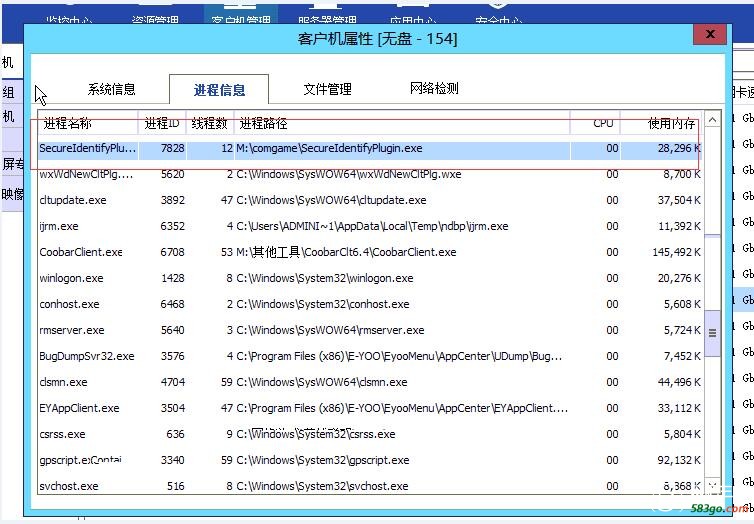Viewport: 754px width, 524px height.
Task: Sort by 使用内存 column header
Action: pos(671,123)
